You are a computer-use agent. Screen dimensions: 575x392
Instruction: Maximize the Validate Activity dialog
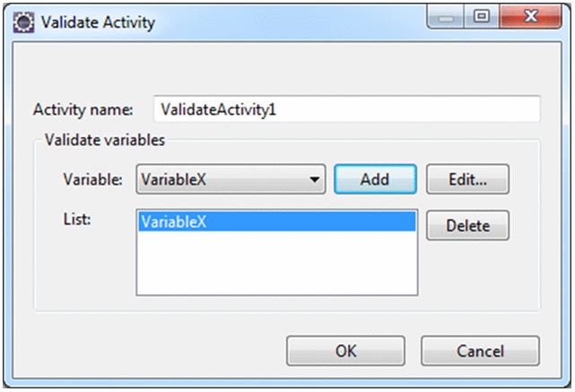pyautogui.click(x=479, y=19)
